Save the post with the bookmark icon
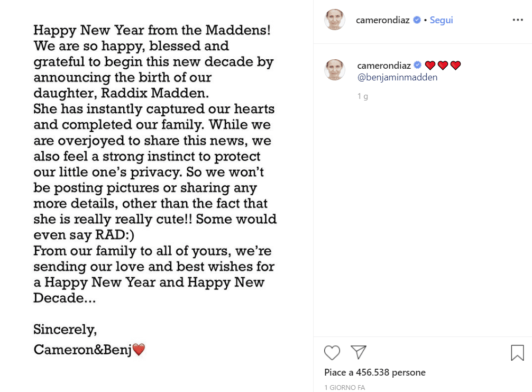 point(517,353)
